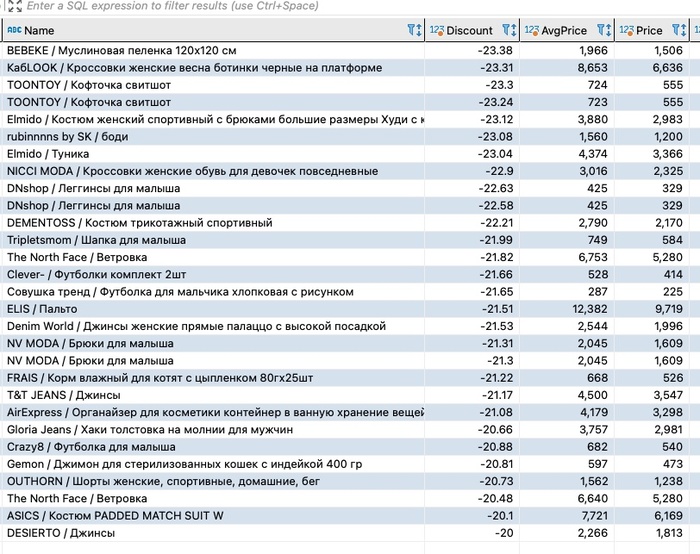Click the 123 type icon in Discount header
Screen dimensions: 700x554
tap(437, 30)
